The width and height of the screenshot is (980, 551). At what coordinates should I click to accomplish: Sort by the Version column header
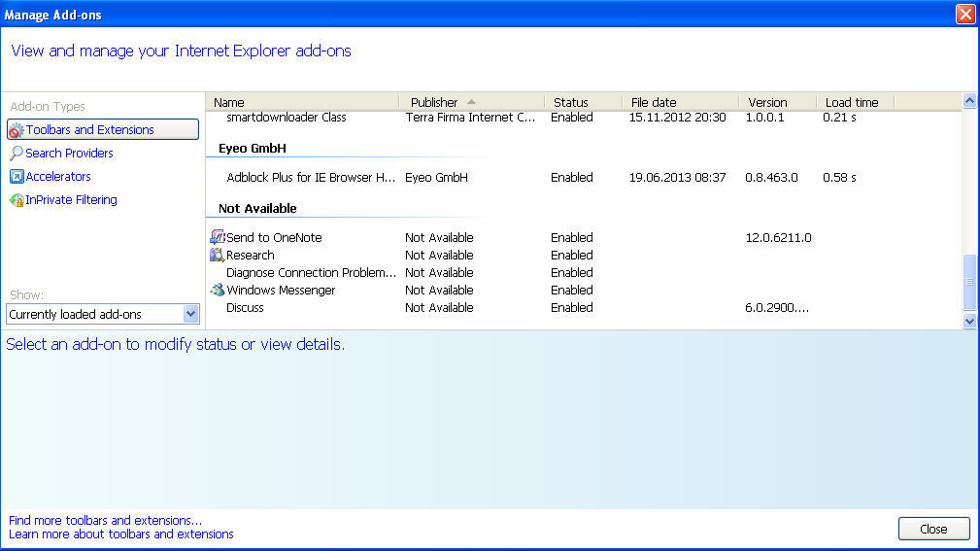click(x=778, y=102)
